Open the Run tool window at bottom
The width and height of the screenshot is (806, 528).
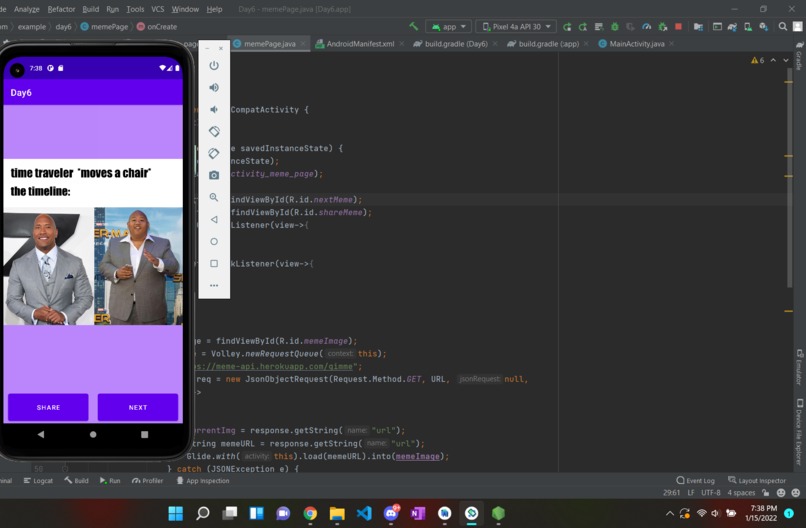click(x=110, y=481)
